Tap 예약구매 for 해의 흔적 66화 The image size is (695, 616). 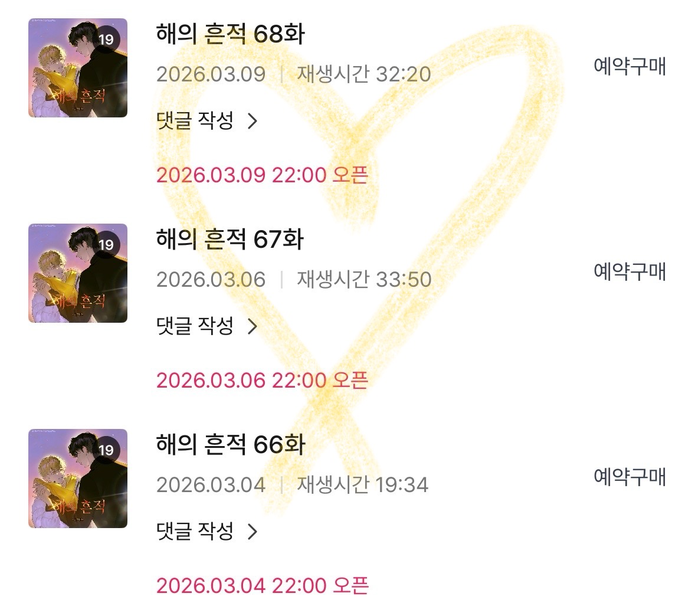pyautogui.click(x=630, y=477)
